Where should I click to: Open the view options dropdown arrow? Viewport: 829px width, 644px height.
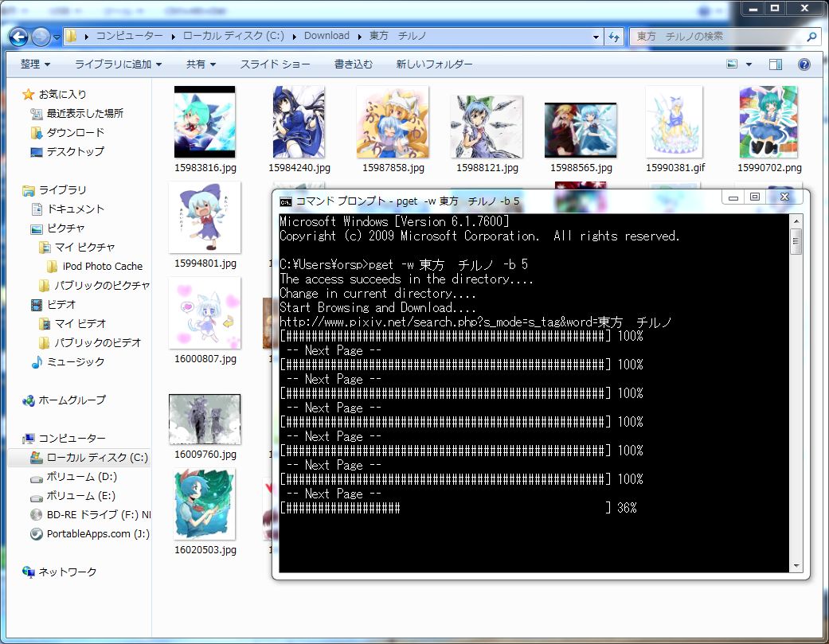tap(749, 64)
